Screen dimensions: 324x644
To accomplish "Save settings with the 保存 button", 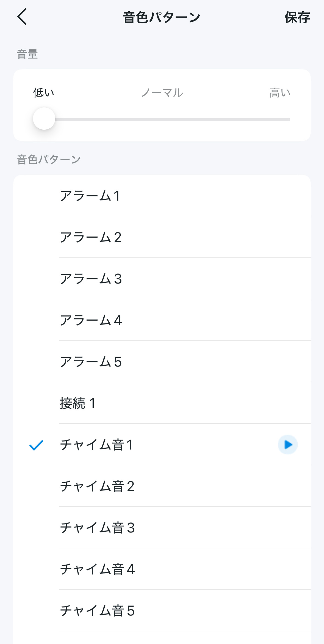I will (x=297, y=18).
